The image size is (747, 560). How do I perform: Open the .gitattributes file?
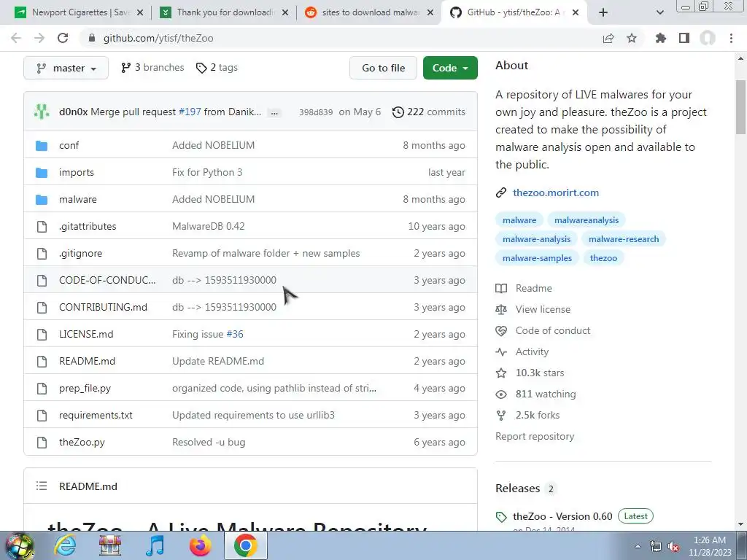coord(88,226)
